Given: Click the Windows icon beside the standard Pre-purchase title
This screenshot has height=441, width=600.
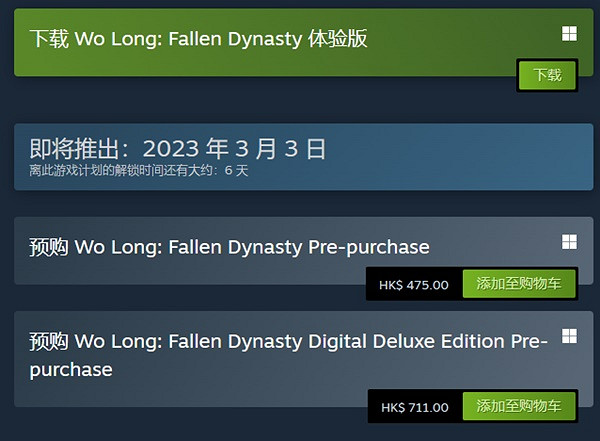Looking at the screenshot, I should 568,242.
